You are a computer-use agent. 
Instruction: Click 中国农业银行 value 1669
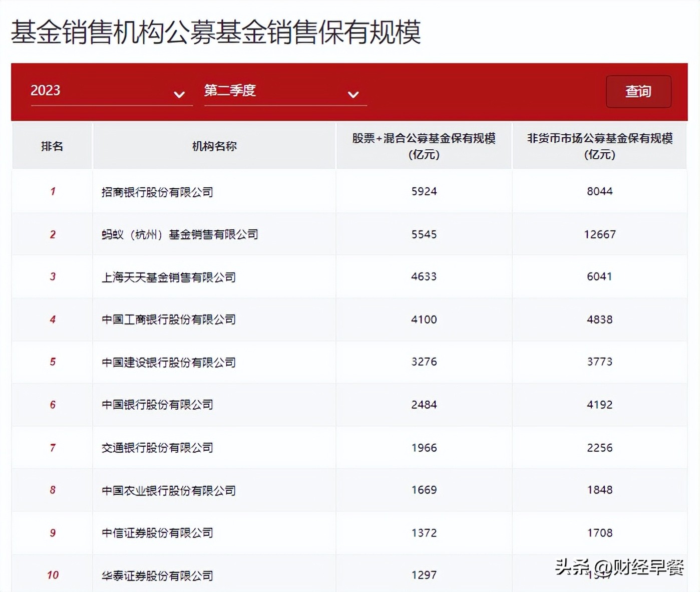424,490
